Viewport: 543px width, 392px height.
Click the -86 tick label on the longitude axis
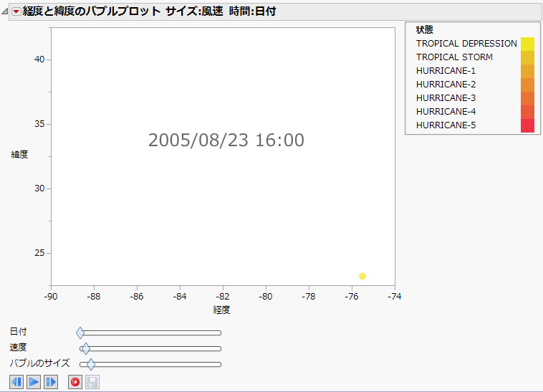tap(137, 297)
